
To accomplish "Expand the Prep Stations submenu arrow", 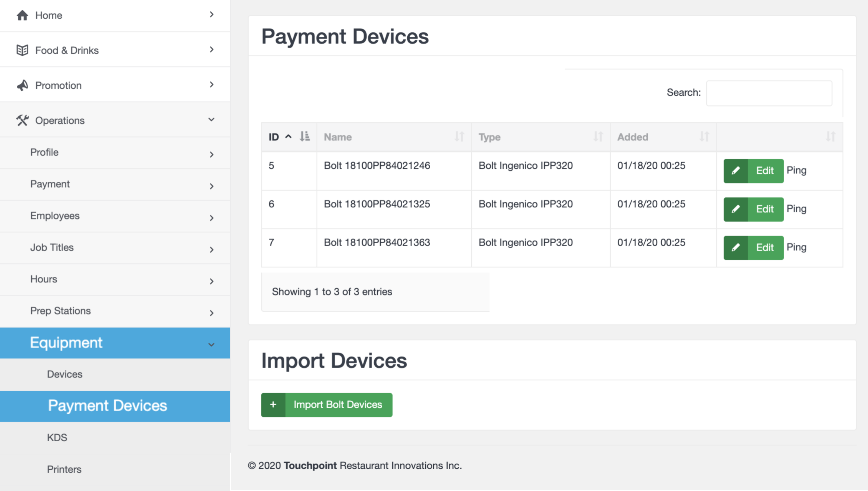I will click(211, 313).
